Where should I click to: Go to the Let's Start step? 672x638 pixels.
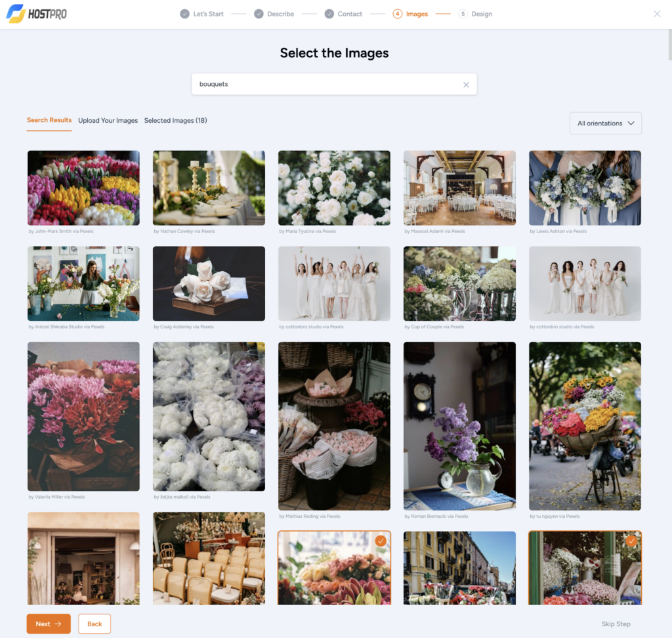pos(202,14)
